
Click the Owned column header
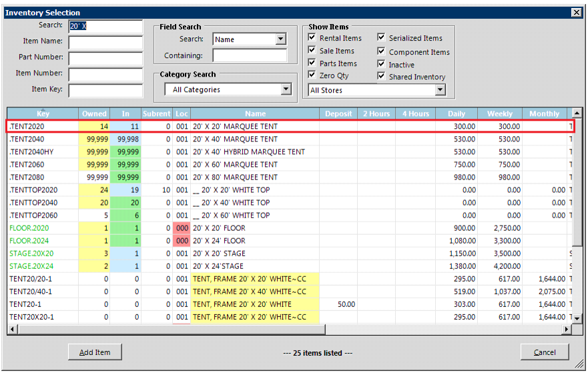[94, 113]
